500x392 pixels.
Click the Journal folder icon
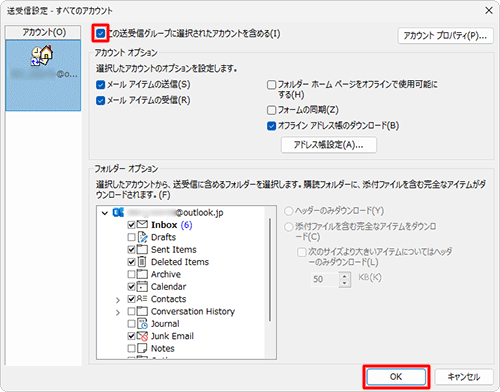[x=142, y=324]
